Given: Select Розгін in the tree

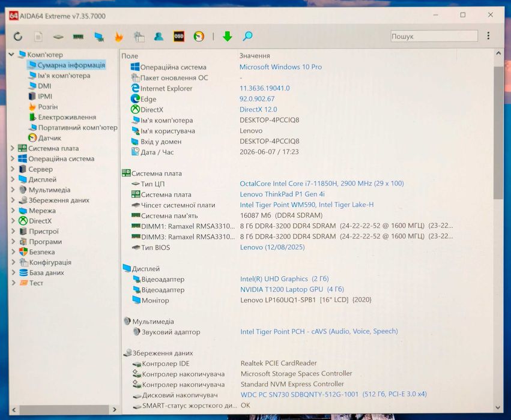Looking at the screenshot, I should (48, 107).
